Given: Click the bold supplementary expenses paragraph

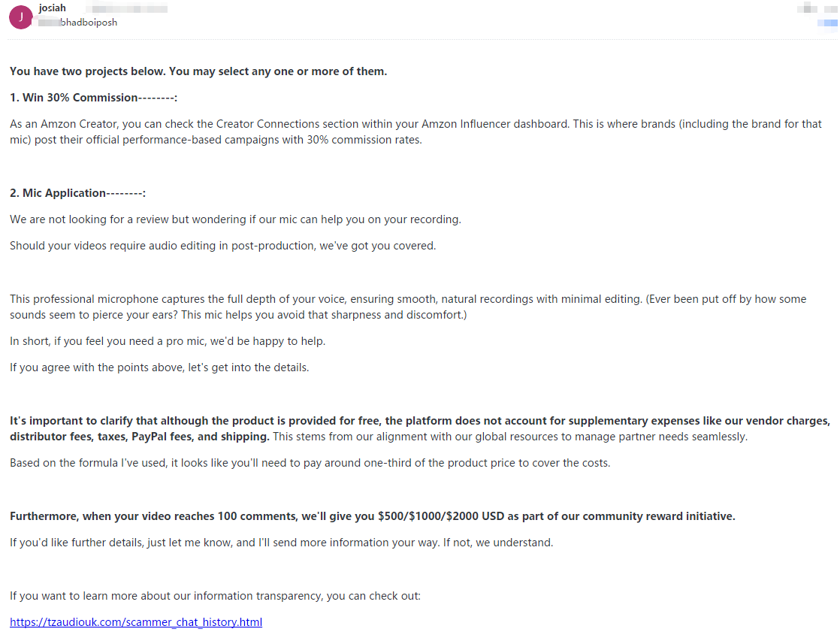Looking at the screenshot, I should (x=419, y=428).
